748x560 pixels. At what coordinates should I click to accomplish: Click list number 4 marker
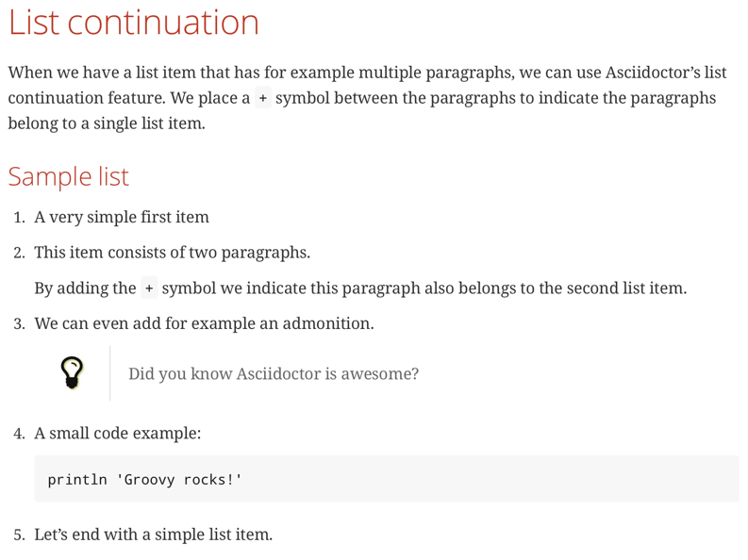click(19, 434)
